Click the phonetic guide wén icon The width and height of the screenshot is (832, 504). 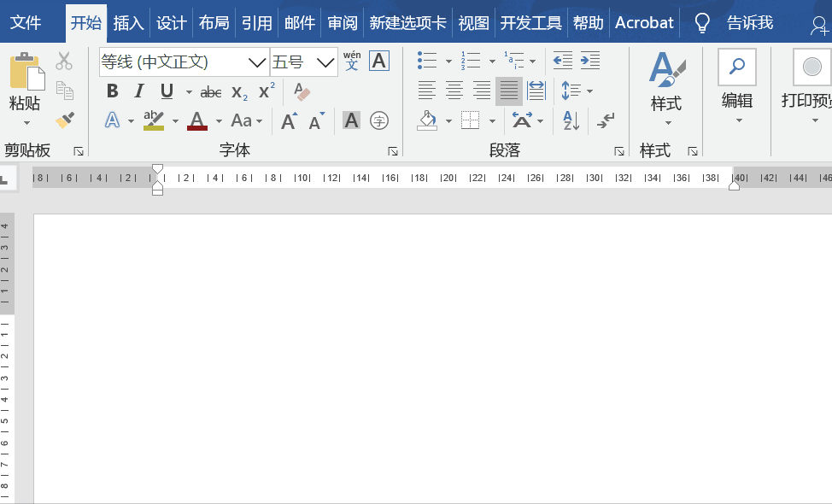pyautogui.click(x=352, y=61)
